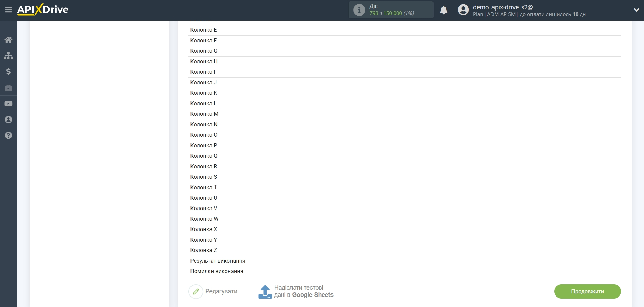
Task: Open the briefcase services icon
Action: [8, 88]
